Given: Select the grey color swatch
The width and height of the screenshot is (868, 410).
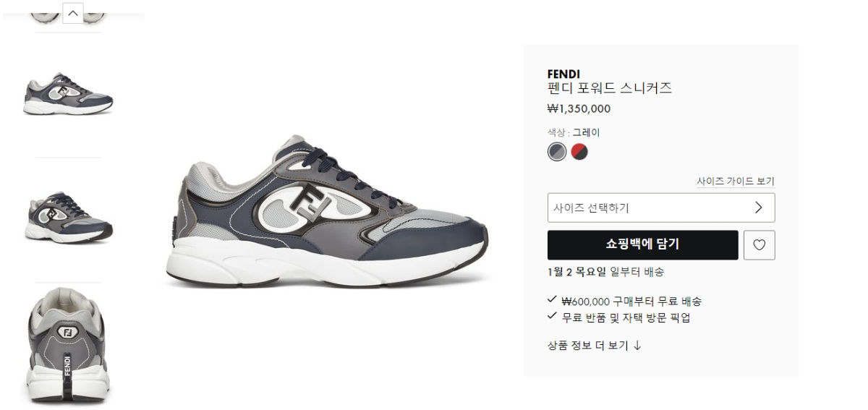Looking at the screenshot, I should pos(557,152).
